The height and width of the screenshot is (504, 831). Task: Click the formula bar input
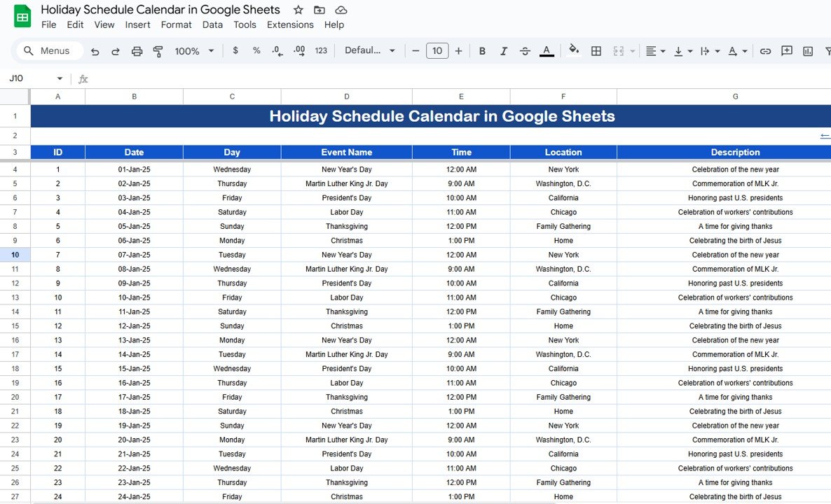(460, 78)
